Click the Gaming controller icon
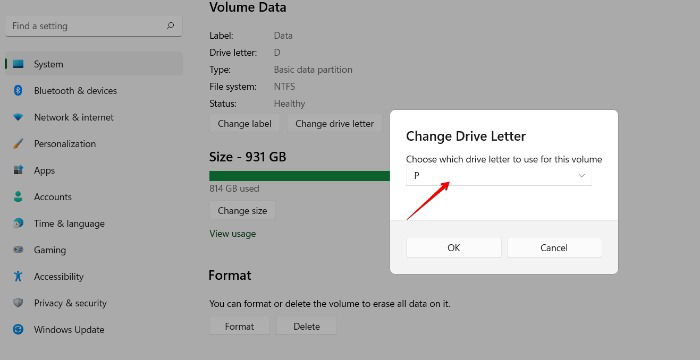 (18, 250)
